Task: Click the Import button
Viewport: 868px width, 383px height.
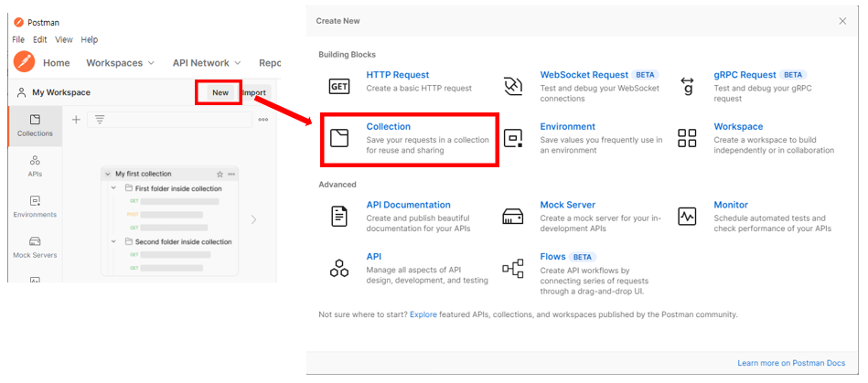Action: (x=254, y=92)
